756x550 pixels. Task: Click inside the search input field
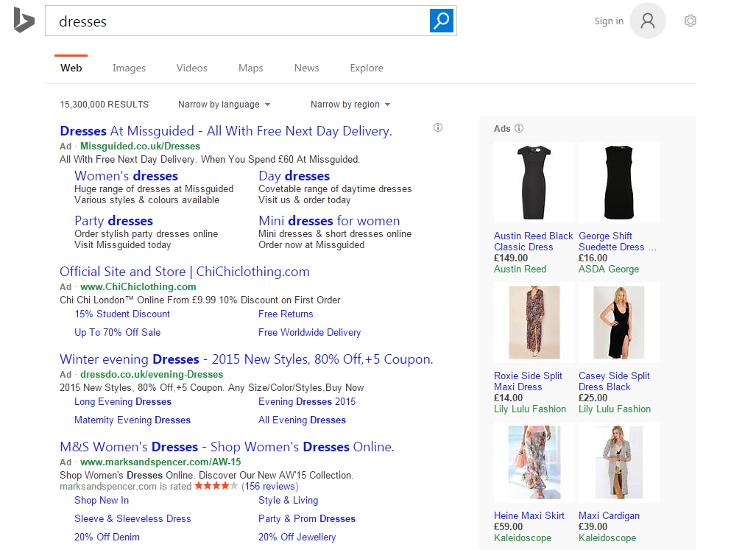[221, 21]
